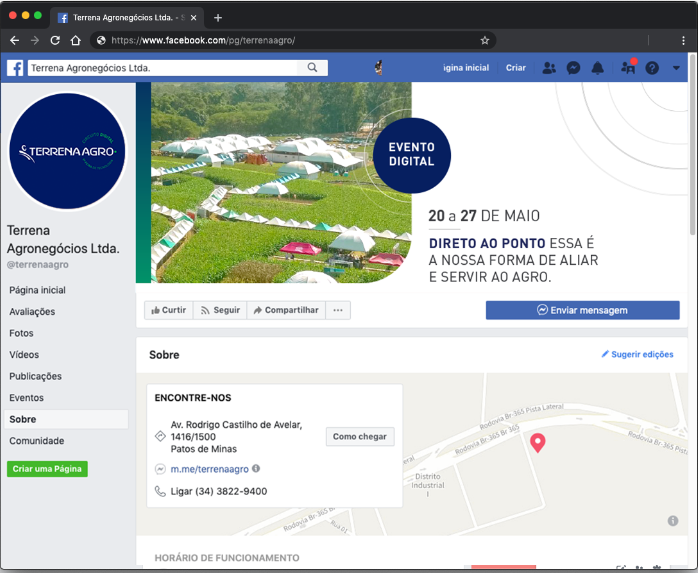This screenshot has height=573, width=698.
Task: Open the friend requests icon
Action: [549, 68]
